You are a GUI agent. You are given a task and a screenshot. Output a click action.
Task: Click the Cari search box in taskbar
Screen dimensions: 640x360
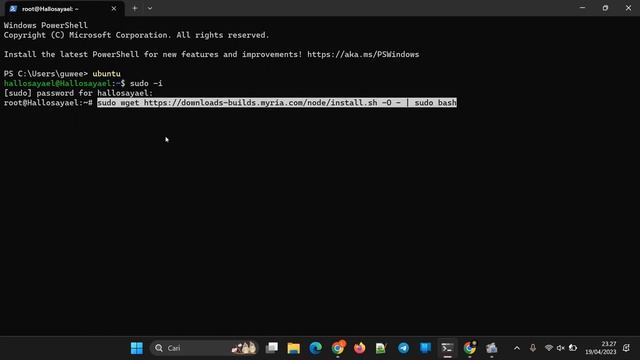204,348
